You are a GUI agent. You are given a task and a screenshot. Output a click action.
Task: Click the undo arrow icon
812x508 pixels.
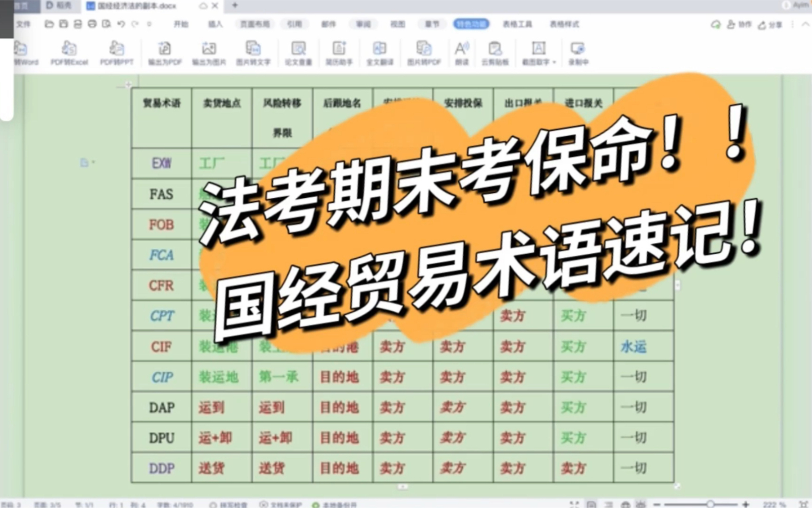[121, 24]
